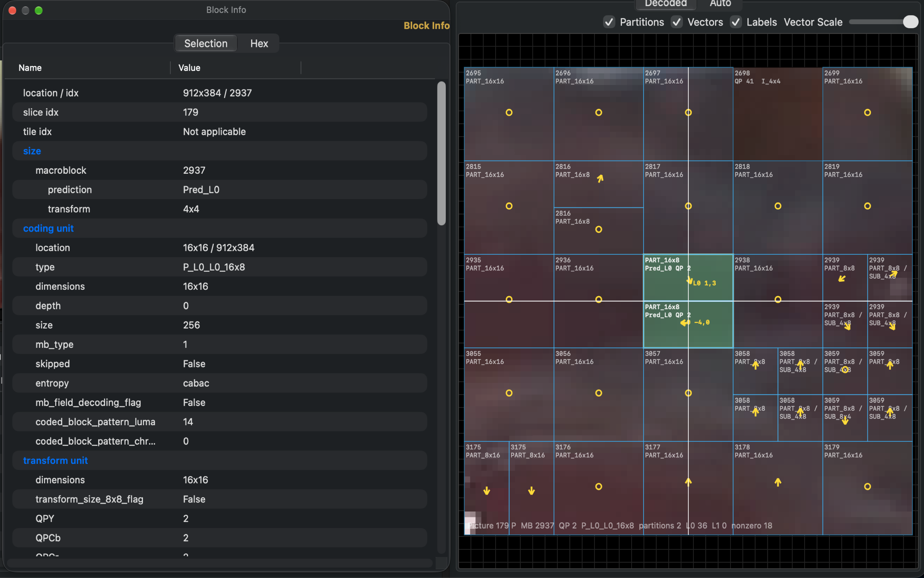The image size is (924, 578).
Task: Select highlighted partition with vector -4,0
Action: [x=688, y=324]
